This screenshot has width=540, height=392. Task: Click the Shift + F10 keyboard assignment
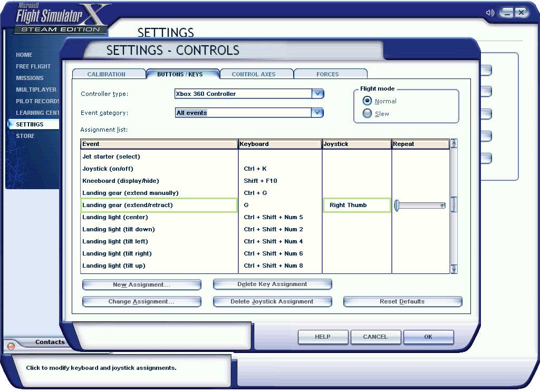(261, 181)
